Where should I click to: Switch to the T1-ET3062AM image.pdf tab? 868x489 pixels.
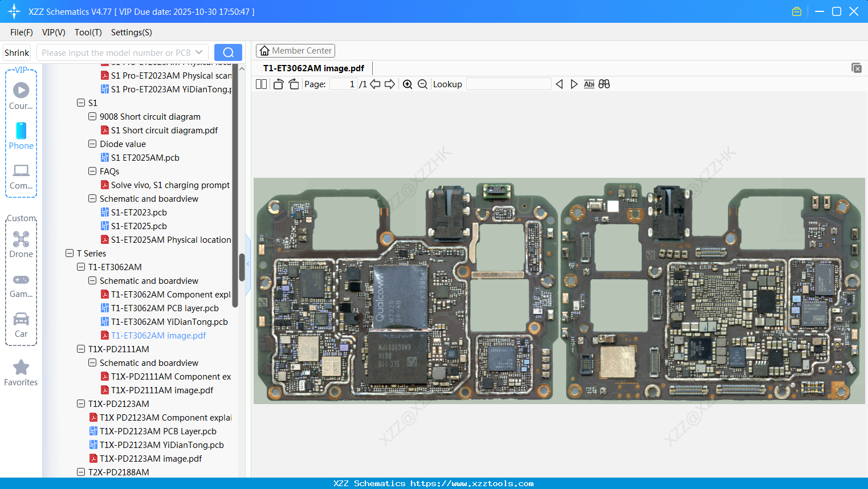313,67
